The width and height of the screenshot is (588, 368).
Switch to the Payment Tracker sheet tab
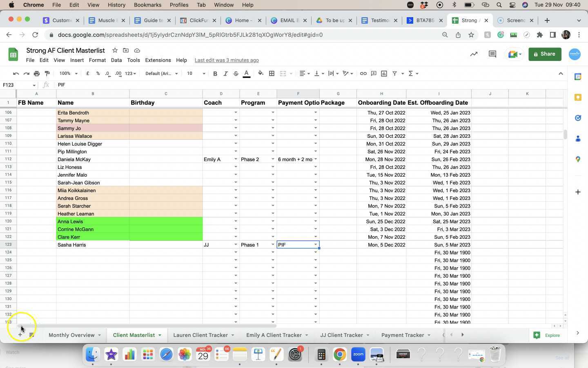pos(403,335)
